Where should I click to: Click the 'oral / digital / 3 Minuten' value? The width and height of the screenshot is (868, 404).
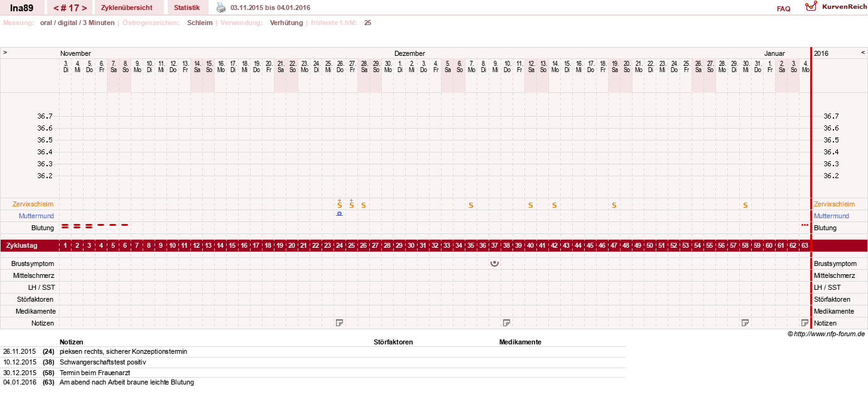pyautogui.click(x=77, y=23)
